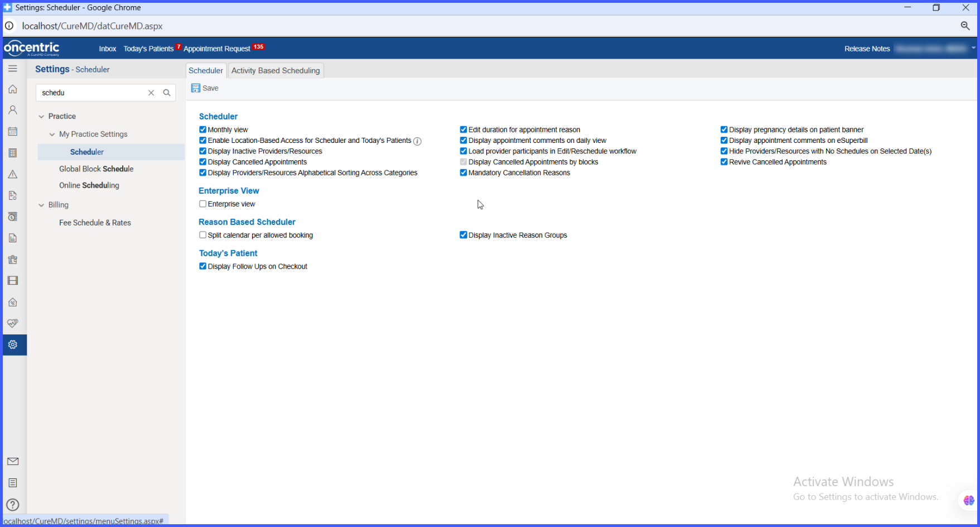
Task: Open the help question mark icon
Action: (13, 505)
